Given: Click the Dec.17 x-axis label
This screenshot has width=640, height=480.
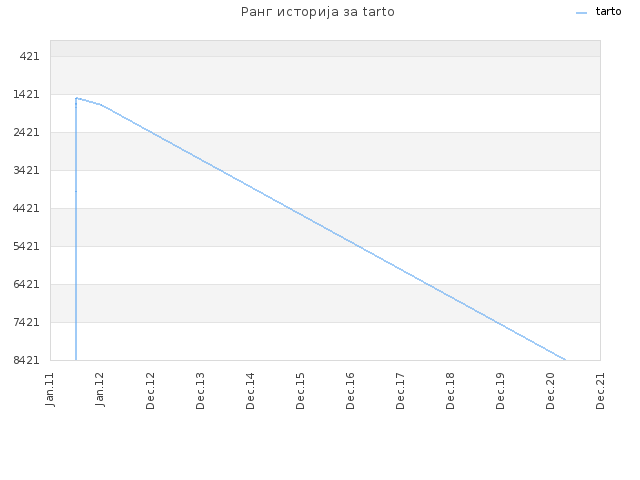Looking at the screenshot, I should 400,391.
